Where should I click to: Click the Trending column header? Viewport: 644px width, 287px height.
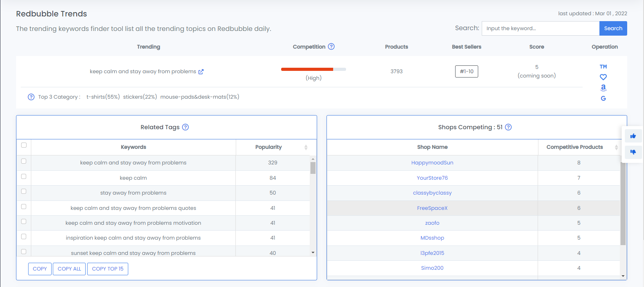[x=149, y=47]
